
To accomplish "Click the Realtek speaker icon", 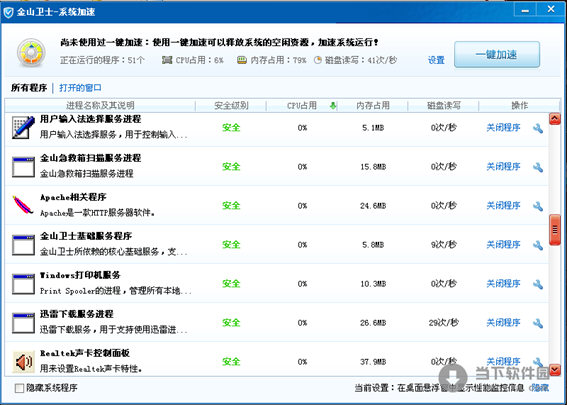I will [x=24, y=361].
